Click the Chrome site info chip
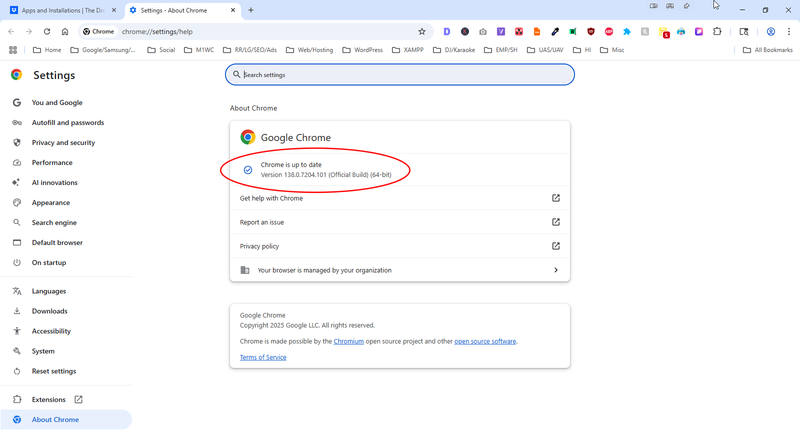 click(x=98, y=32)
